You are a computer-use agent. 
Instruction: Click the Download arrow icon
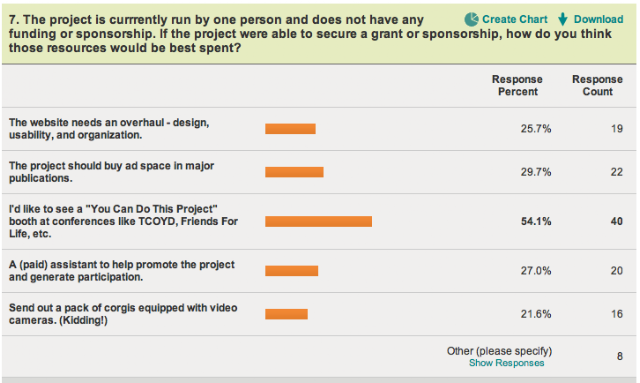click(x=563, y=19)
